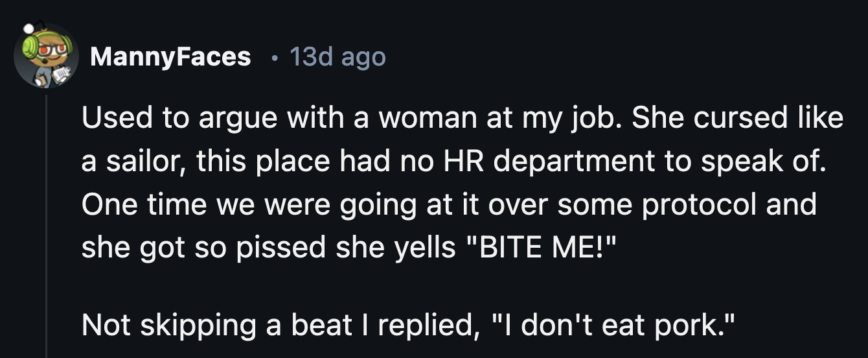Click MannyFaces' avatar icon

point(46,57)
